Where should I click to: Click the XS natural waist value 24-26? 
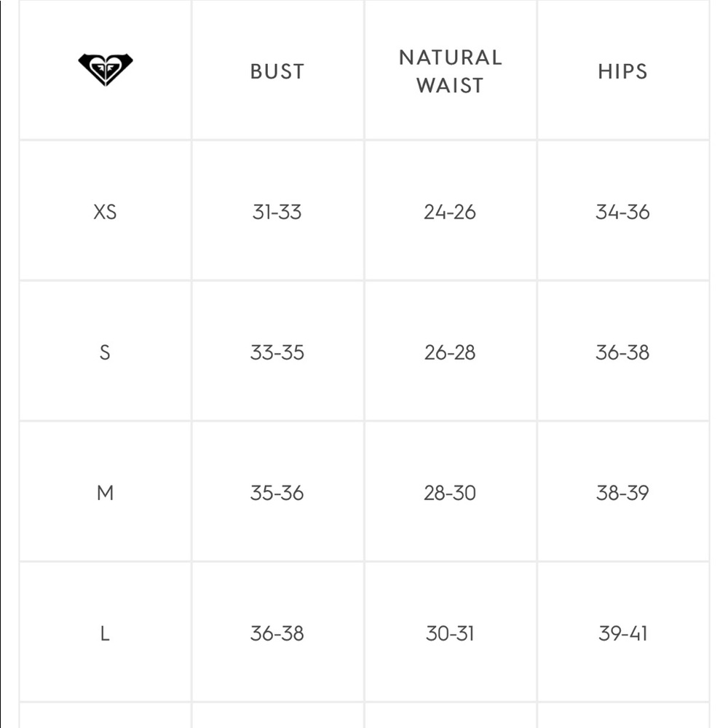pyautogui.click(x=450, y=212)
